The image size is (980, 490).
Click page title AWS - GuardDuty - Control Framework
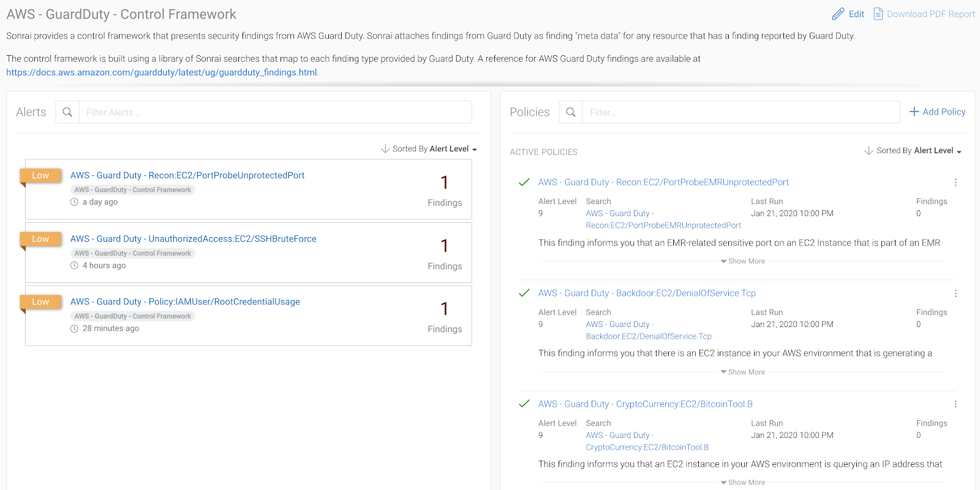[121, 14]
